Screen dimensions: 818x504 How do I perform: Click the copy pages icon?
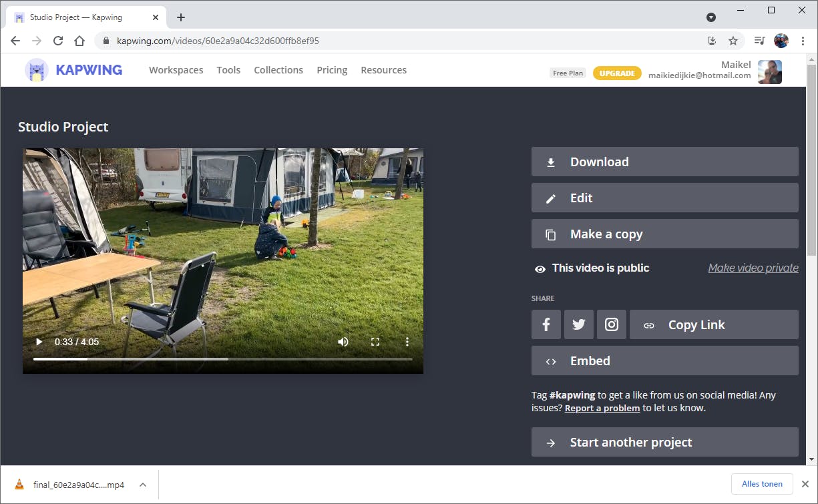coord(551,234)
